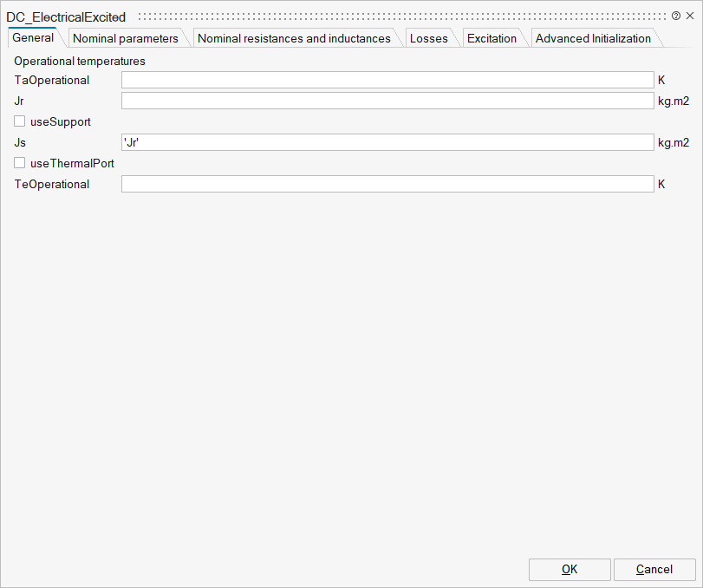Select the TeOperational input field
Screen dimensions: 703x588
tap(387, 184)
